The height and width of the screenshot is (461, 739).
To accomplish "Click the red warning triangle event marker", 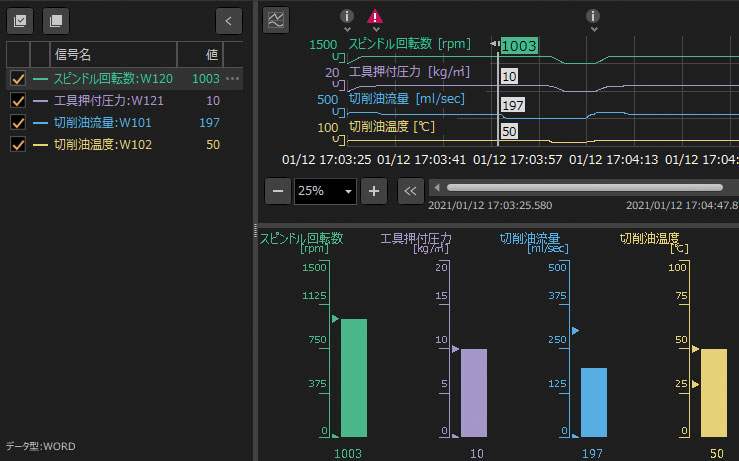I will pos(375,17).
